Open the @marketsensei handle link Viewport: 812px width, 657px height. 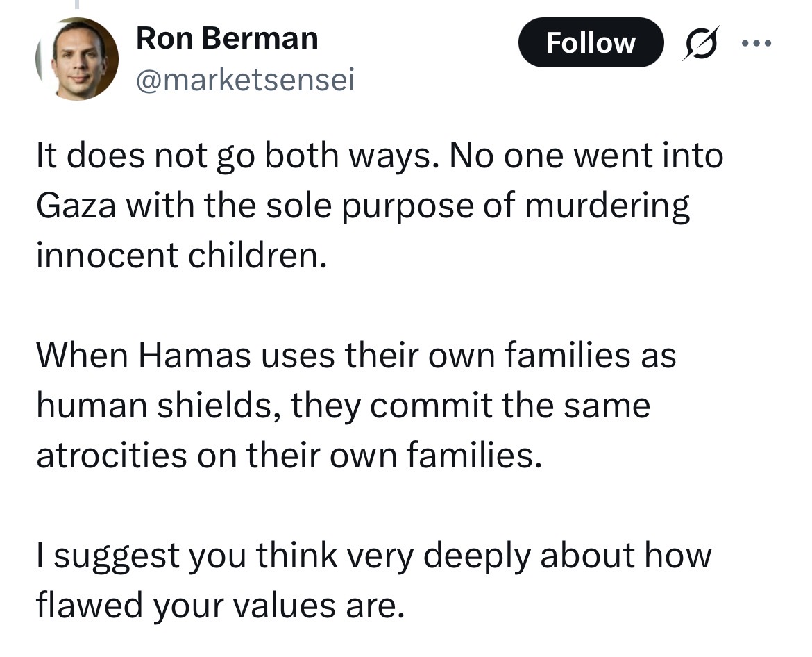[246, 80]
